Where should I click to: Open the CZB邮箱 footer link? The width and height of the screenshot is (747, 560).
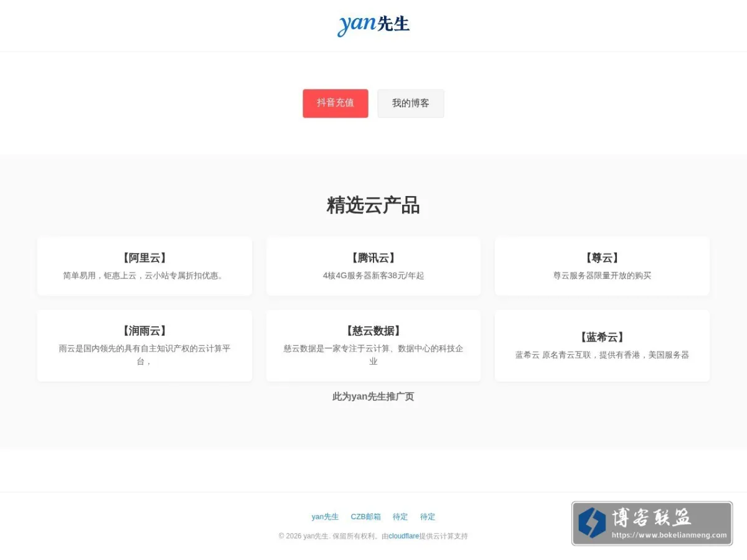tap(366, 517)
